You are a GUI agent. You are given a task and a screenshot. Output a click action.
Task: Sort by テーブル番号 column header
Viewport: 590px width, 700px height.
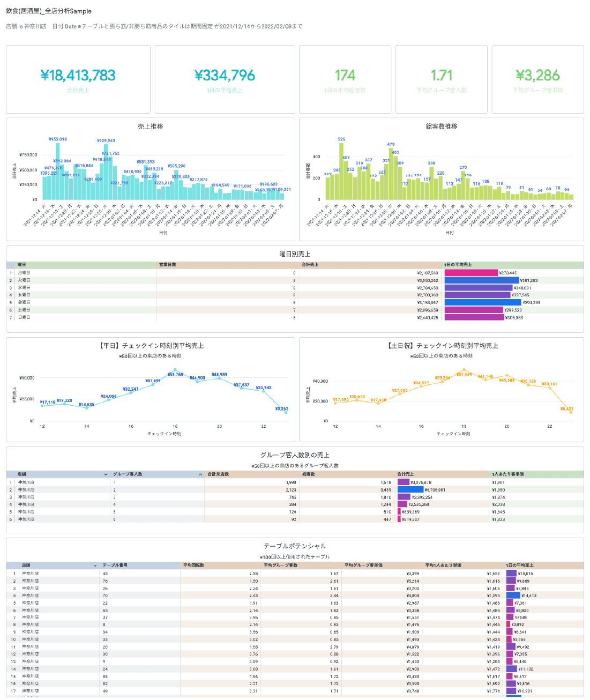115,565
